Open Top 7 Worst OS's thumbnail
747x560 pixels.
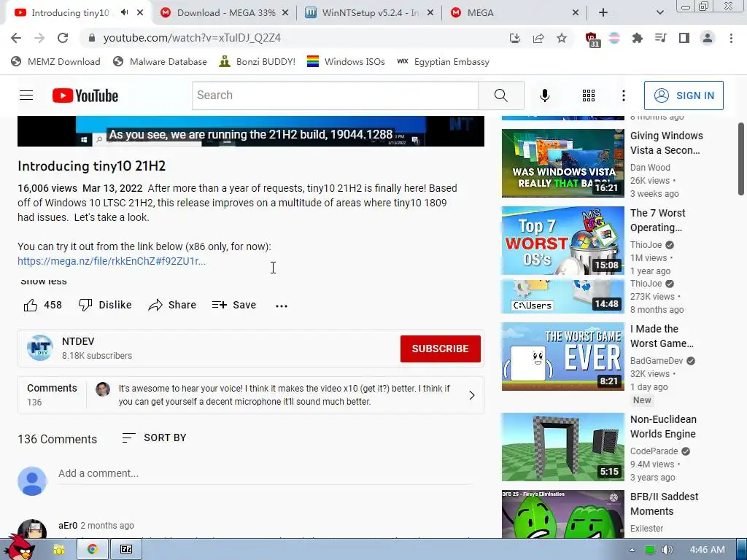pos(562,241)
